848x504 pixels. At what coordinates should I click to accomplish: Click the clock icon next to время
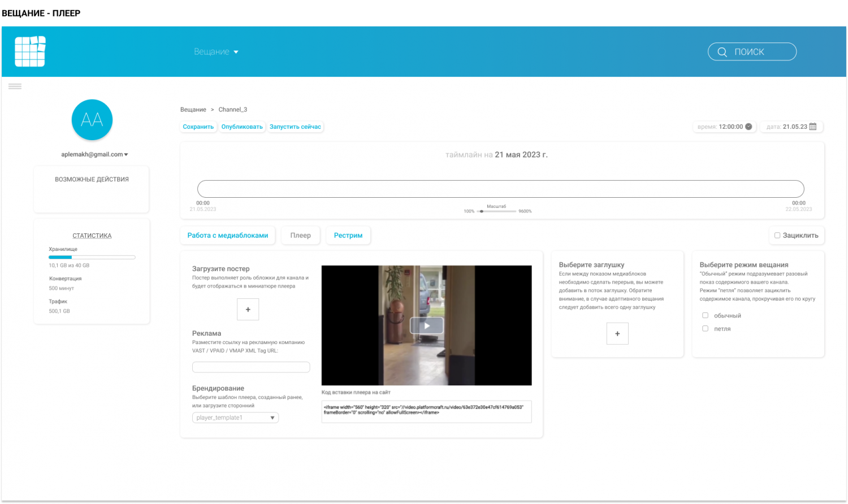(x=749, y=127)
